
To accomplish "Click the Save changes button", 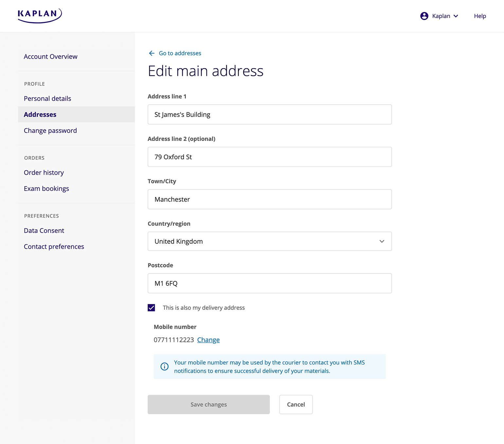I will 208,404.
